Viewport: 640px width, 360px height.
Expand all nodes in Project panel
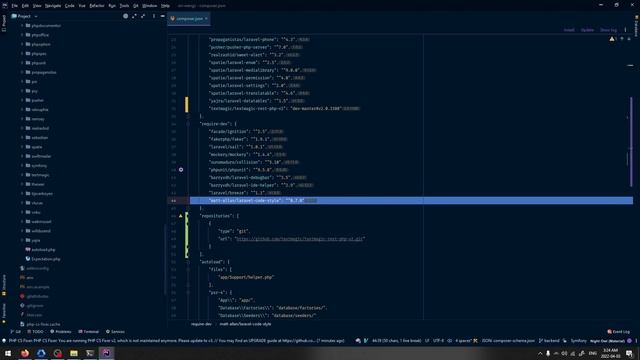134,16
